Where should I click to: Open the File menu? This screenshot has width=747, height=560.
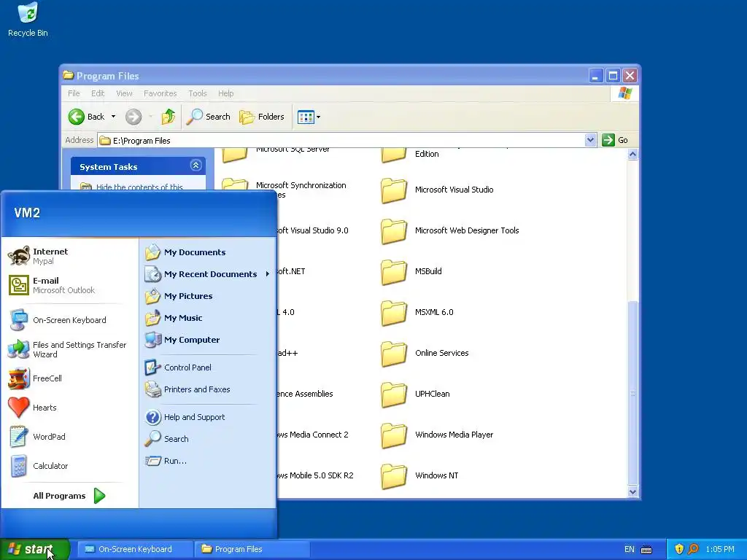[74, 93]
